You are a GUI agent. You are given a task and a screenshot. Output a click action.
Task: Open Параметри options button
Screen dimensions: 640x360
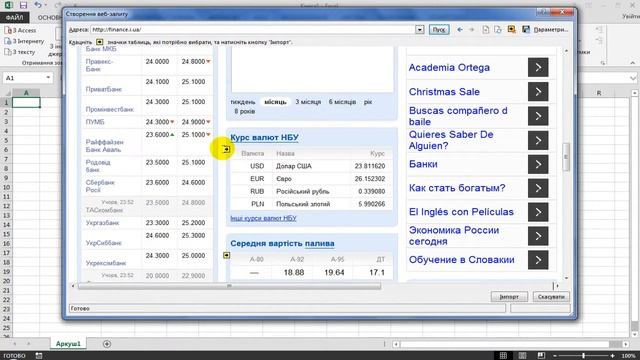551,29
